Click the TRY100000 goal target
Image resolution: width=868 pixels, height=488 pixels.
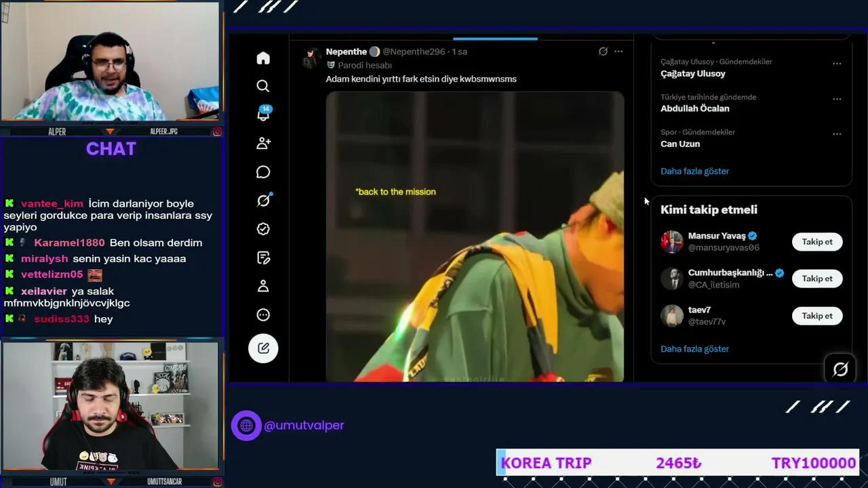click(x=813, y=463)
